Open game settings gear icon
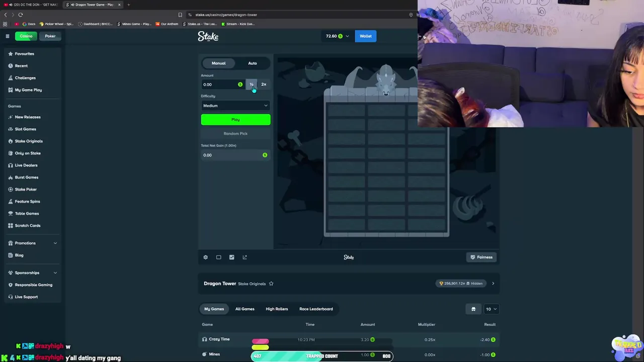Image resolution: width=644 pixels, height=362 pixels. [205, 257]
